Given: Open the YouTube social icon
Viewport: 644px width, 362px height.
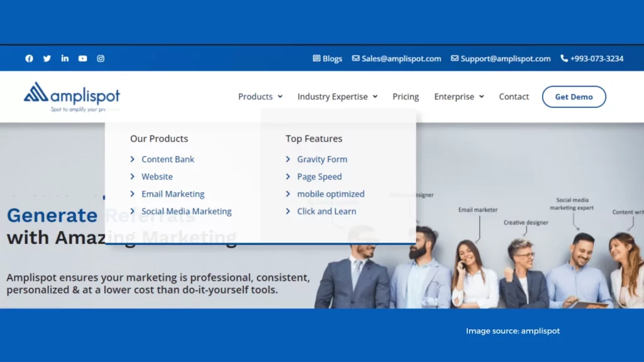Looking at the screenshot, I should click(82, 58).
